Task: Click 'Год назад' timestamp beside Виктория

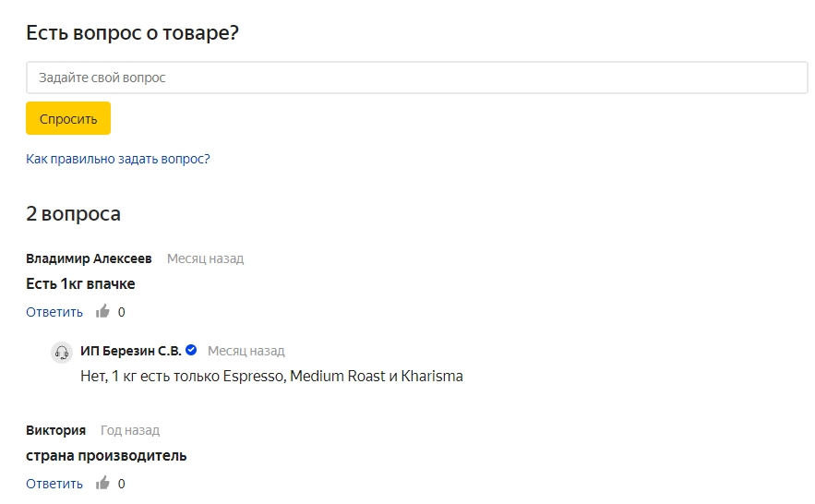Action: 130,430
